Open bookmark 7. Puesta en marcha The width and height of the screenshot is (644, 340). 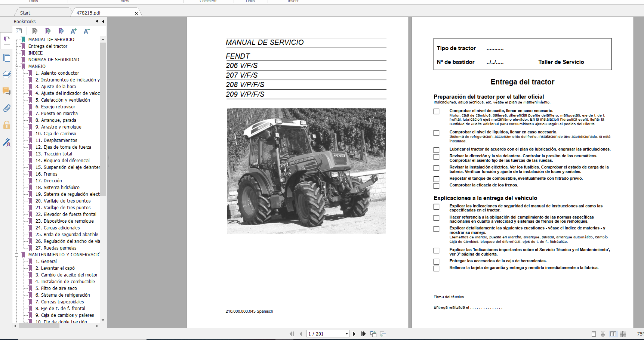coord(57,114)
